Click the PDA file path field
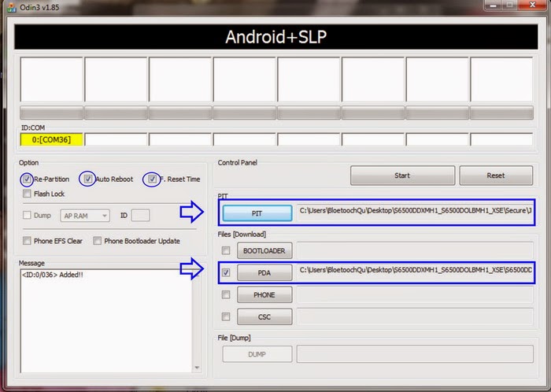The height and width of the screenshot is (392, 551). (415, 272)
